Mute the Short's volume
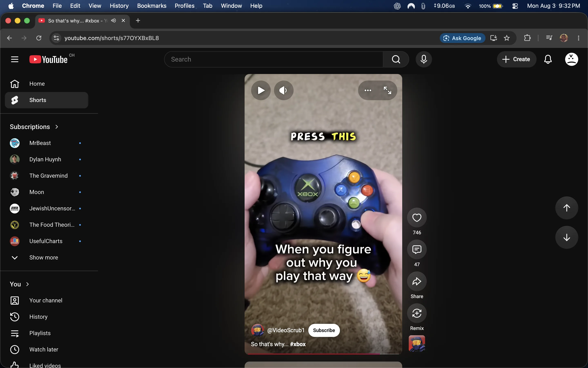Image resolution: width=588 pixels, height=368 pixels. tap(284, 90)
